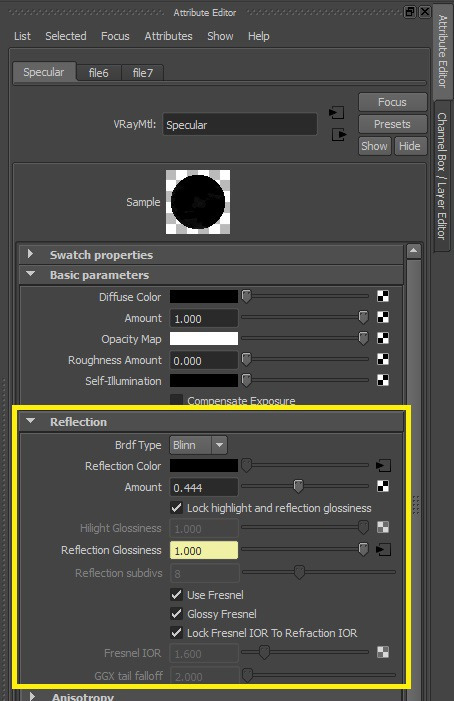
Task: Click the Opacity Map white swatch
Action: tap(204, 338)
